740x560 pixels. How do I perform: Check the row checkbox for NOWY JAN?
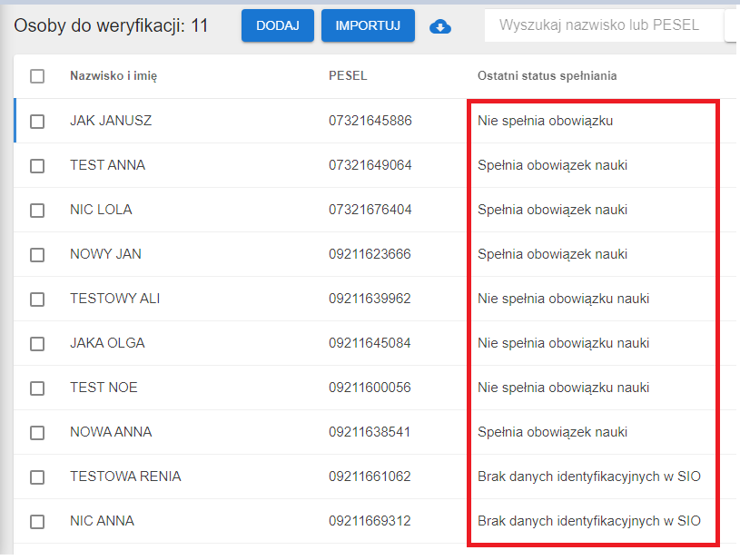[37, 253]
